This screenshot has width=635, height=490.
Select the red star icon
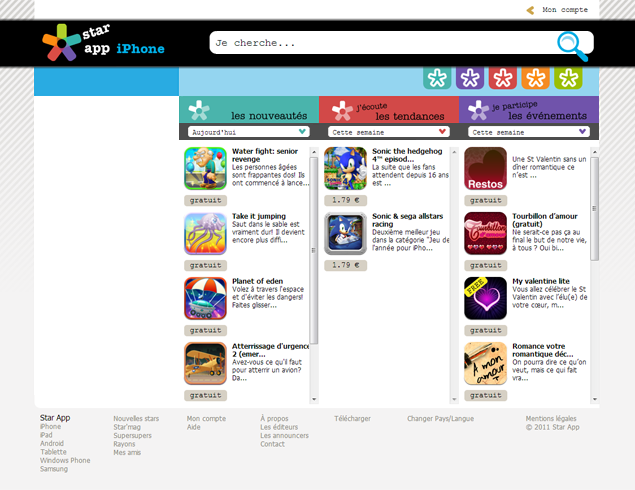[503, 78]
